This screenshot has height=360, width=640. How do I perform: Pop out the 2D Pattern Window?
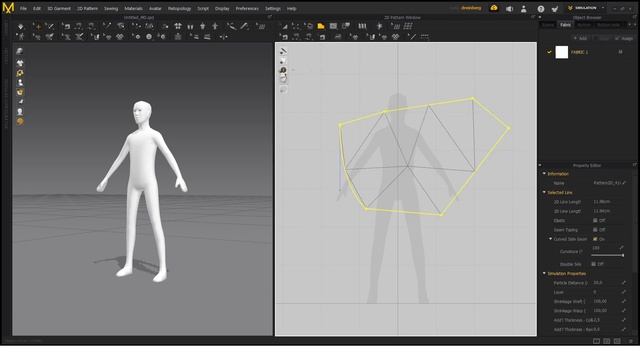pos(533,17)
